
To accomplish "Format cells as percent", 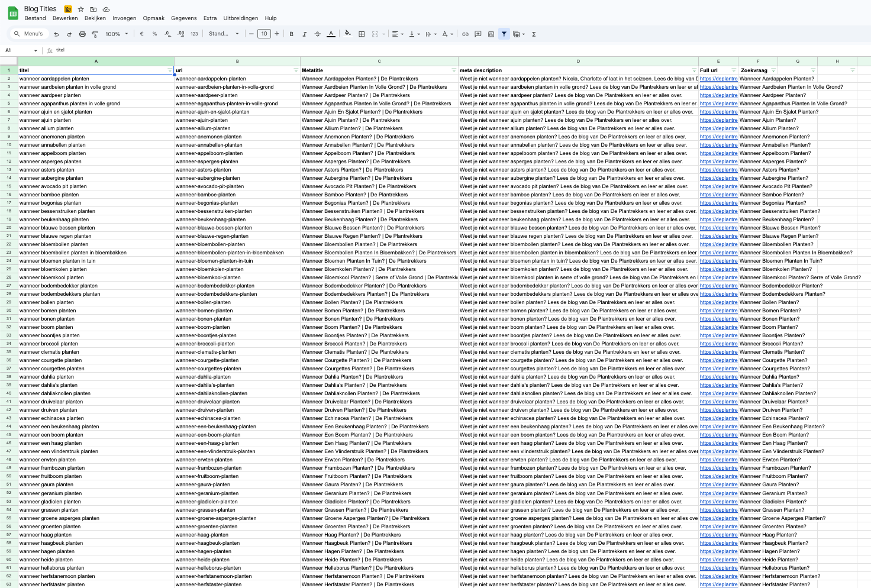I will pos(154,34).
